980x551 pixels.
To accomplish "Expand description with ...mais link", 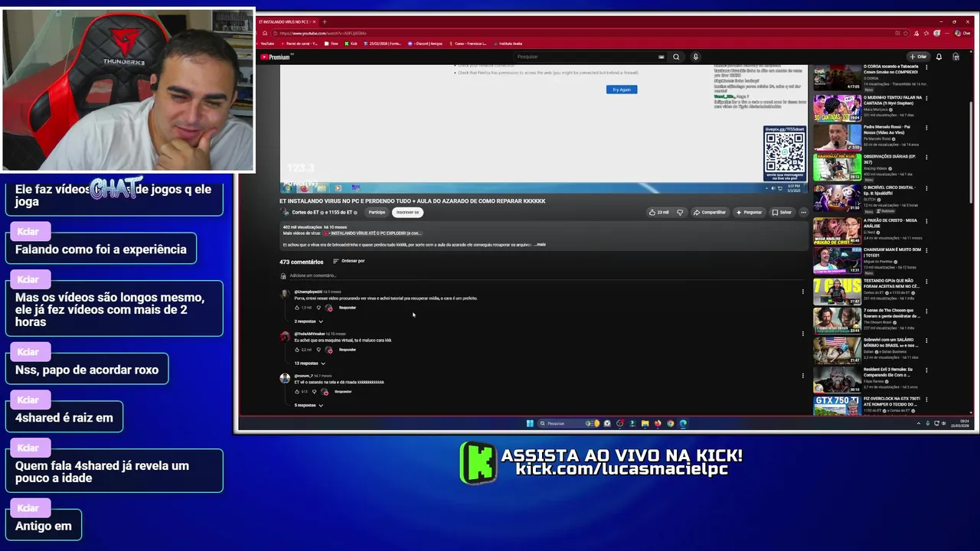I will pos(540,245).
